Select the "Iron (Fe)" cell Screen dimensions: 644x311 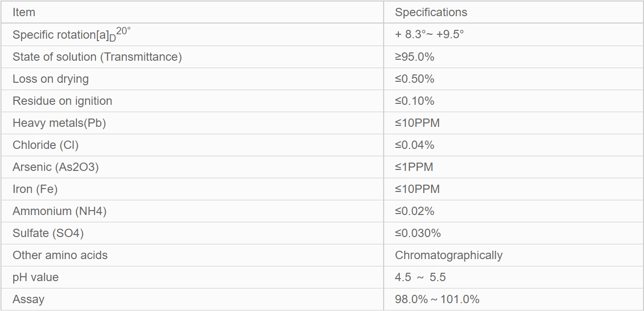click(35, 189)
